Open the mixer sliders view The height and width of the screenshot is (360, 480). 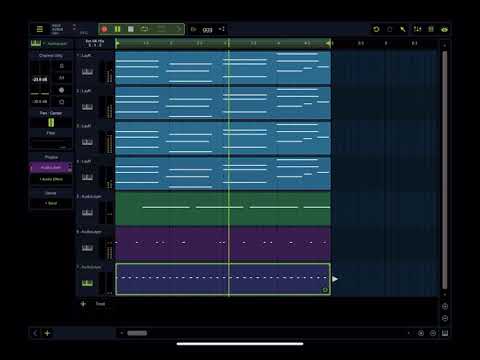coord(417,29)
